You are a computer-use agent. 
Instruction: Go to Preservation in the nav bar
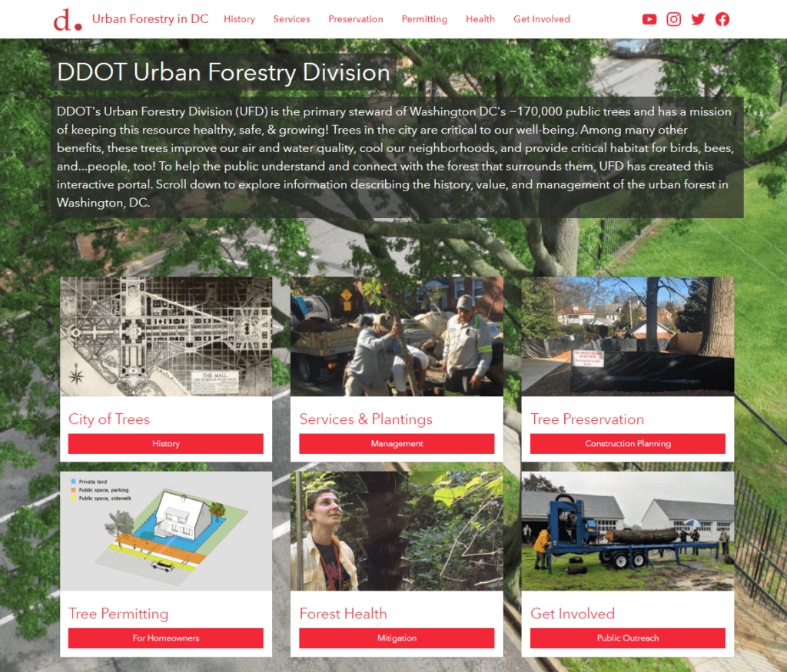tap(356, 19)
